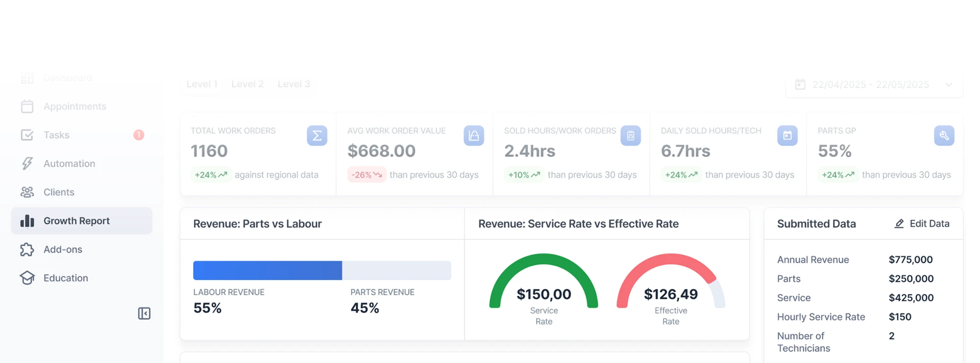Click the -26% decrease badge
The image size is (980, 363).
click(x=367, y=175)
